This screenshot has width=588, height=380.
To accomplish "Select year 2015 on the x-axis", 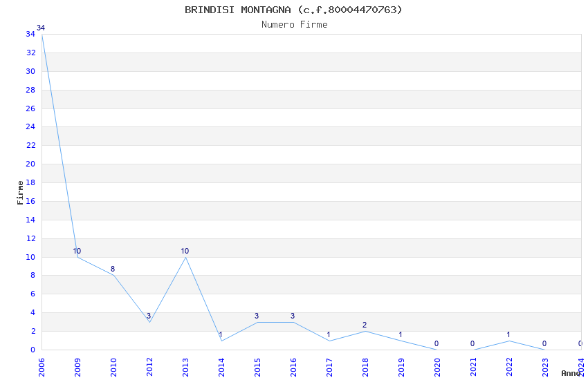I will tap(257, 368).
